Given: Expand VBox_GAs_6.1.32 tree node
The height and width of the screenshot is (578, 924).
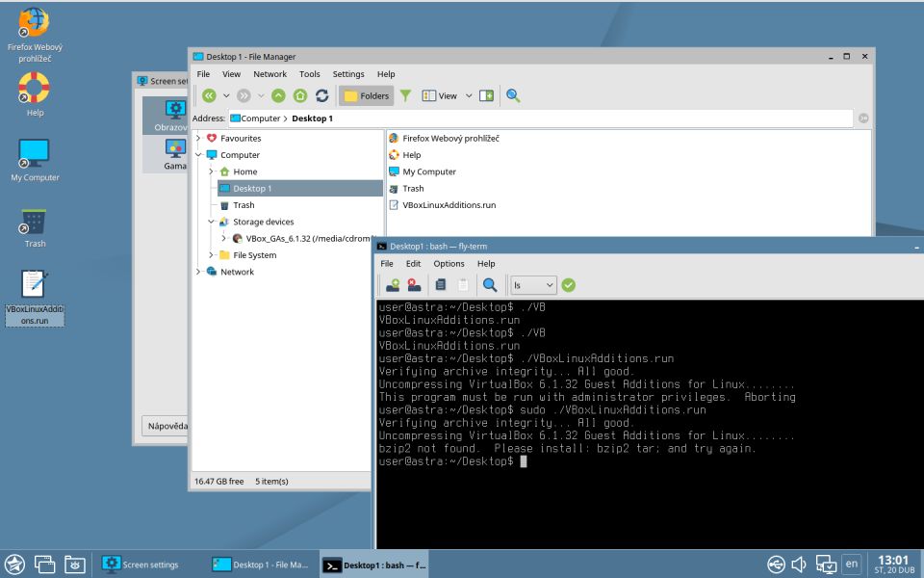Looking at the screenshot, I should 224,238.
